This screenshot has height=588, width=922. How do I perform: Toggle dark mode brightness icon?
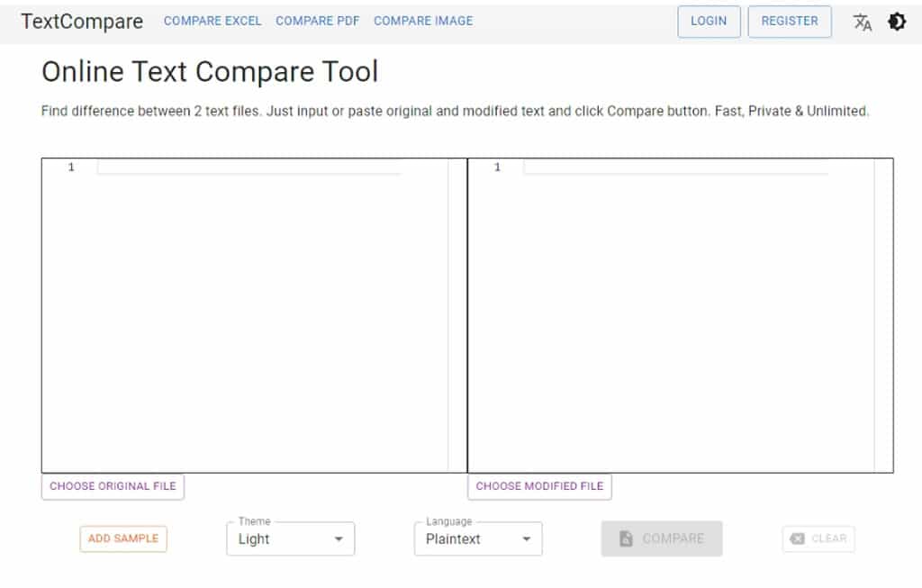(897, 22)
